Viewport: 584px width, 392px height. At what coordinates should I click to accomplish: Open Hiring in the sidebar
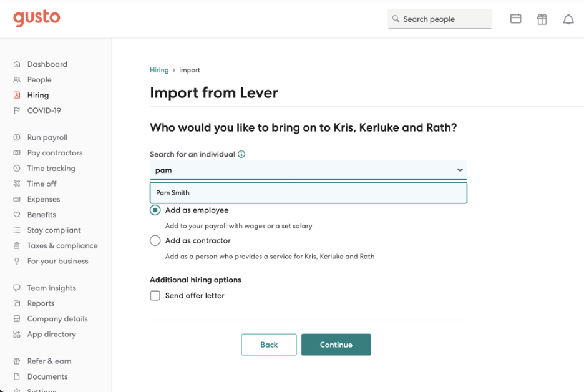[37, 95]
